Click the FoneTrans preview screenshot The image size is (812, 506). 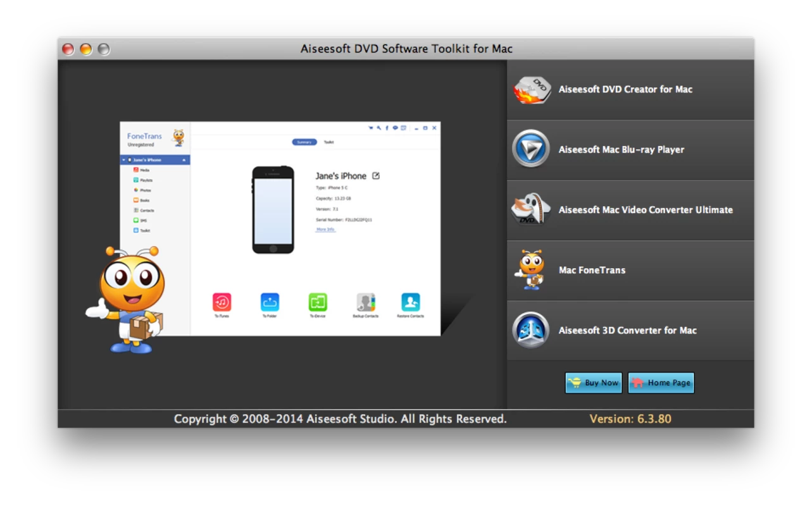coord(280,228)
